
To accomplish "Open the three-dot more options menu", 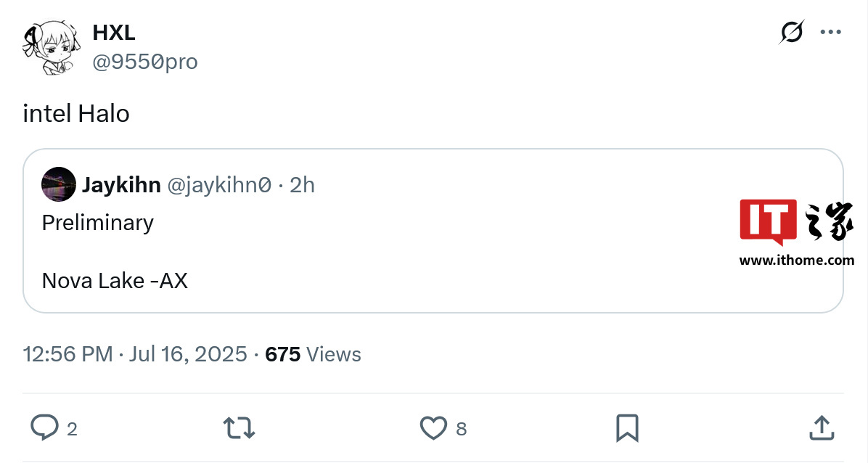I will click(x=830, y=33).
